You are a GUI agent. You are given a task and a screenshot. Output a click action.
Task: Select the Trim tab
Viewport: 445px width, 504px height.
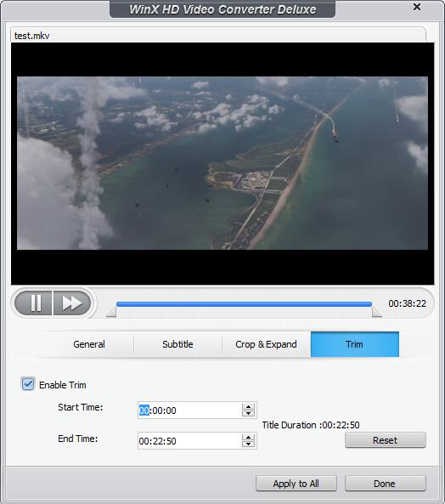tap(355, 344)
